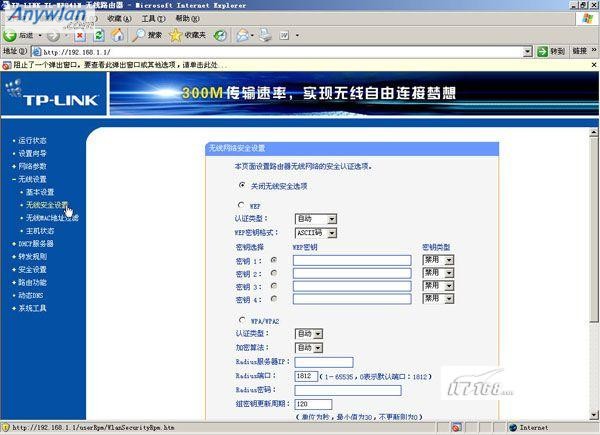Click the green Go arrow button
The image size is (600, 435).
click(x=543, y=51)
